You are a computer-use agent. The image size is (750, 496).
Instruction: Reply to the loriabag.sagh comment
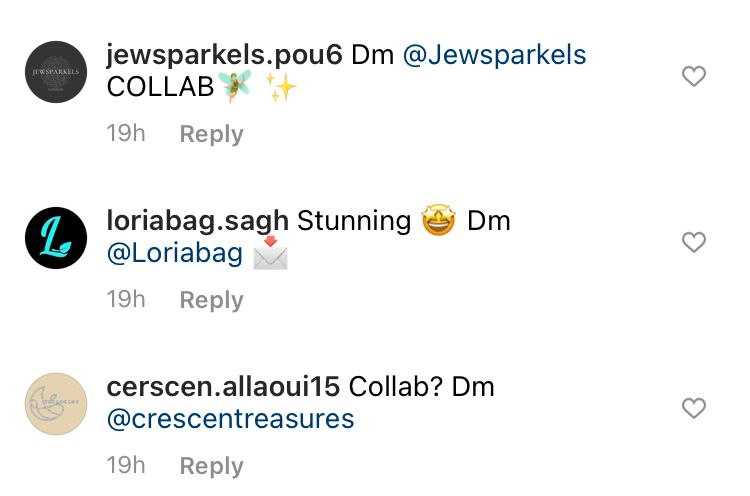point(211,300)
